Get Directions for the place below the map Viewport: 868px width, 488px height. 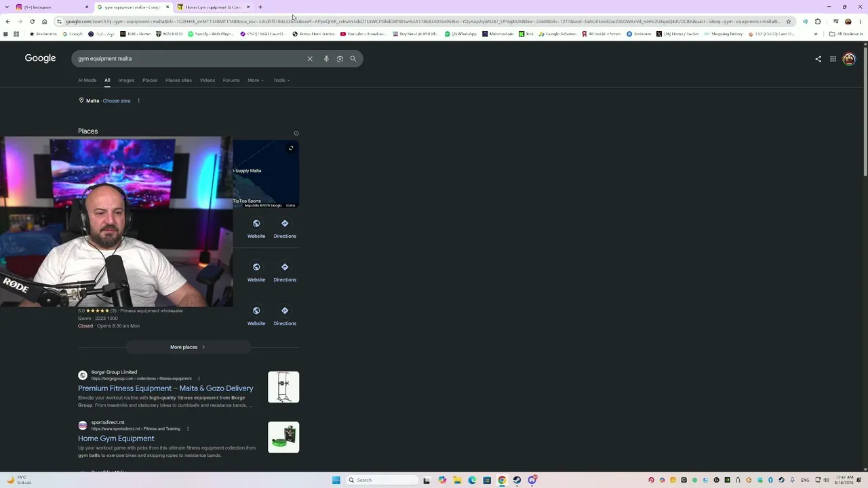tap(285, 228)
